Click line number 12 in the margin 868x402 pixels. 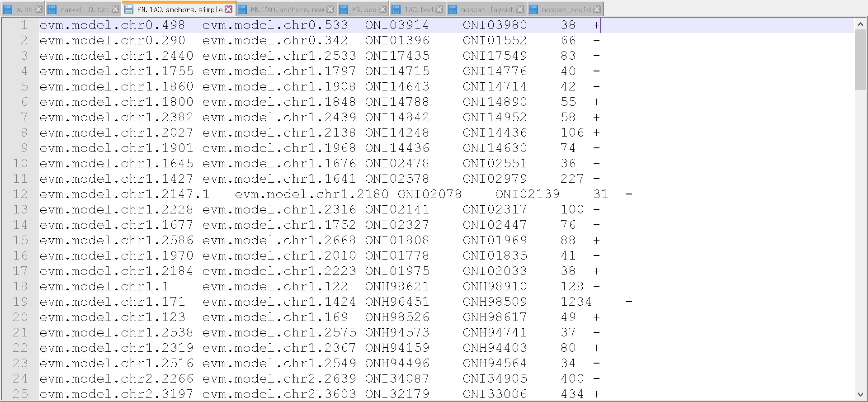20,194
